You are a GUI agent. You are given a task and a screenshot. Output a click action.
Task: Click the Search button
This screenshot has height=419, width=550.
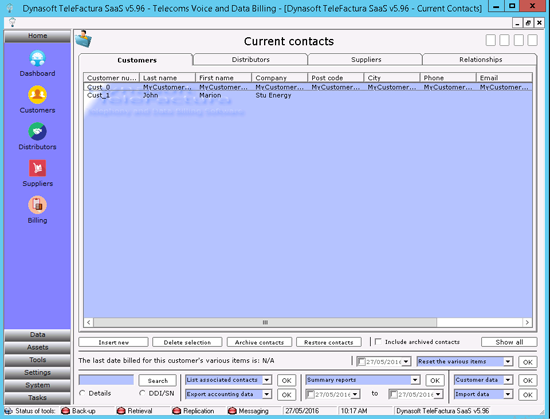[x=157, y=380]
